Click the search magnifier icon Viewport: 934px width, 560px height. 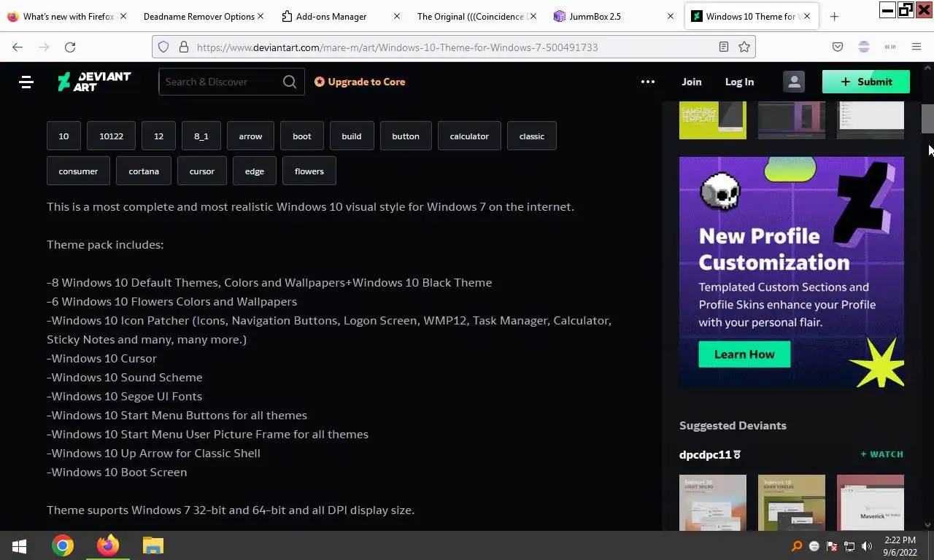click(290, 82)
